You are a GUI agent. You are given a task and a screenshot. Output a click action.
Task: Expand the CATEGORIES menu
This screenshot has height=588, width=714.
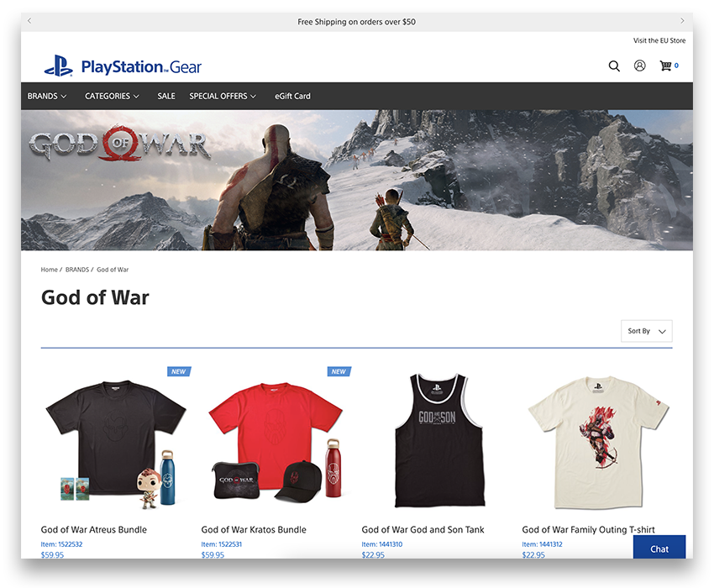(112, 96)
